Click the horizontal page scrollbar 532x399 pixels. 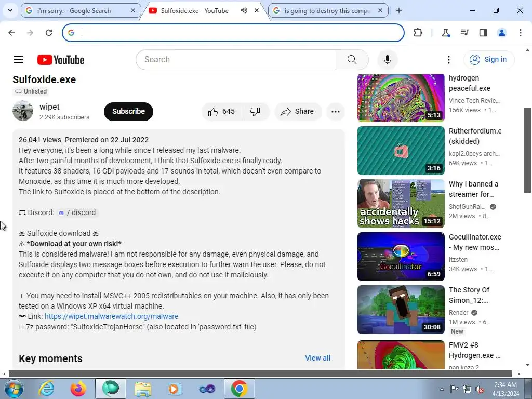[x=260, y=374]
